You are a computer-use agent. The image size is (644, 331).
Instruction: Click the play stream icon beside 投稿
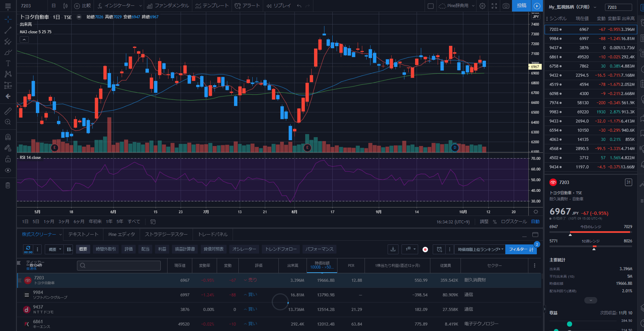tap(537, 6)
